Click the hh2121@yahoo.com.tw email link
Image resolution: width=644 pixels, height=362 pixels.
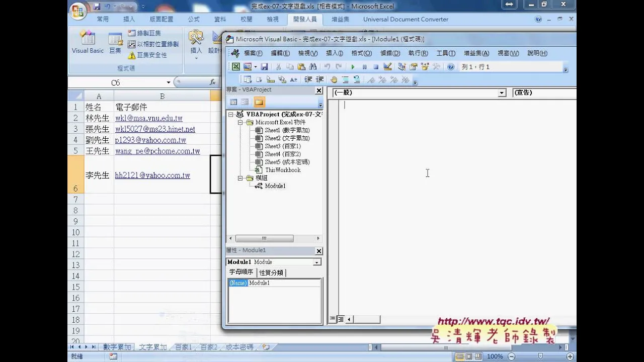coord(152,175)
